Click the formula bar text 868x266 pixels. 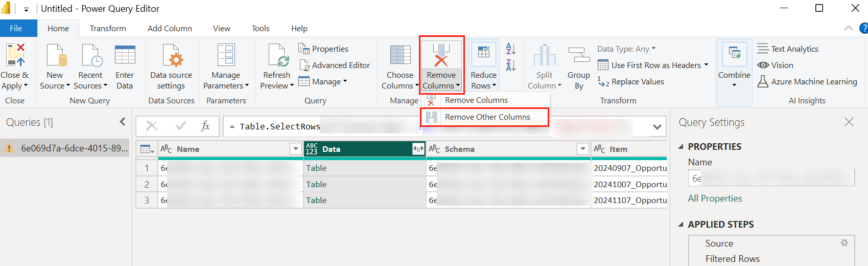click(280, 126)
